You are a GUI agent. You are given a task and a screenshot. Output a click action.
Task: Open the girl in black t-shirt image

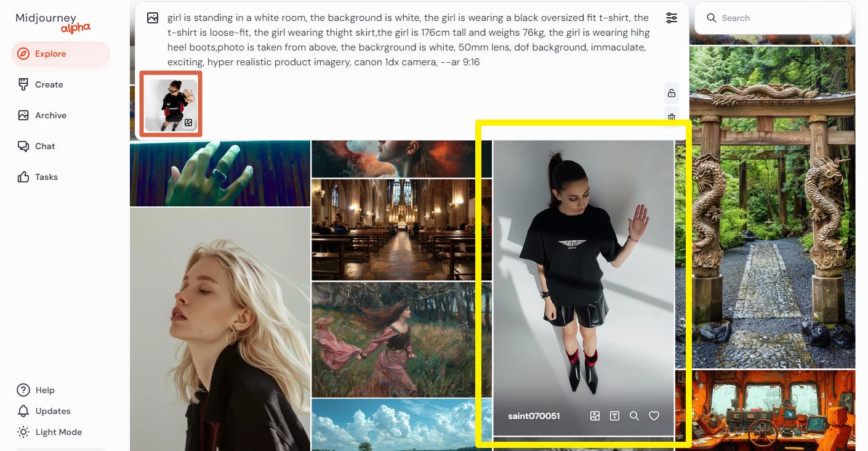click(583, 288)
